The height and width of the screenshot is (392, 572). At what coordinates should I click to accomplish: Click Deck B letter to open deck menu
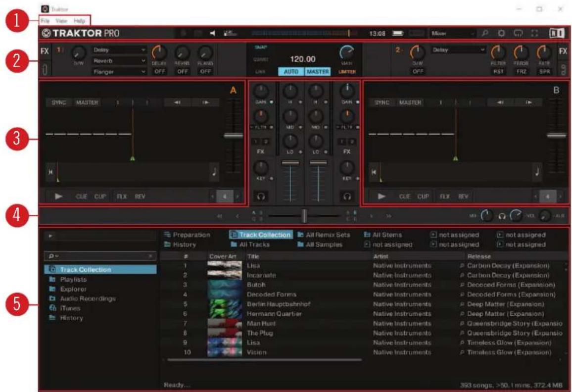point(556,90)
